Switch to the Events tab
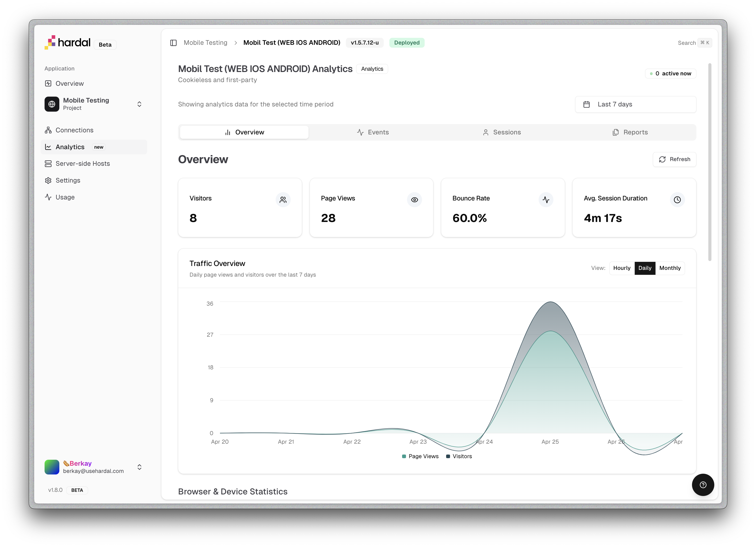Screen dimensions: 756x547 click(373, 132)
